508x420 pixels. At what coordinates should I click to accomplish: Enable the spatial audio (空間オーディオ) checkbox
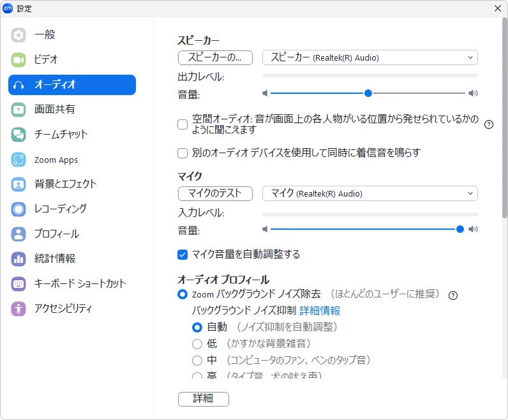(183, 124)
